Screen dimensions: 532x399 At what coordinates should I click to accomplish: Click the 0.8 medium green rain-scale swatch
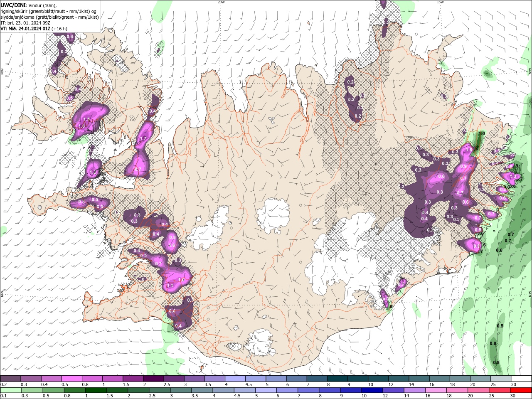(x=75, y=390)
